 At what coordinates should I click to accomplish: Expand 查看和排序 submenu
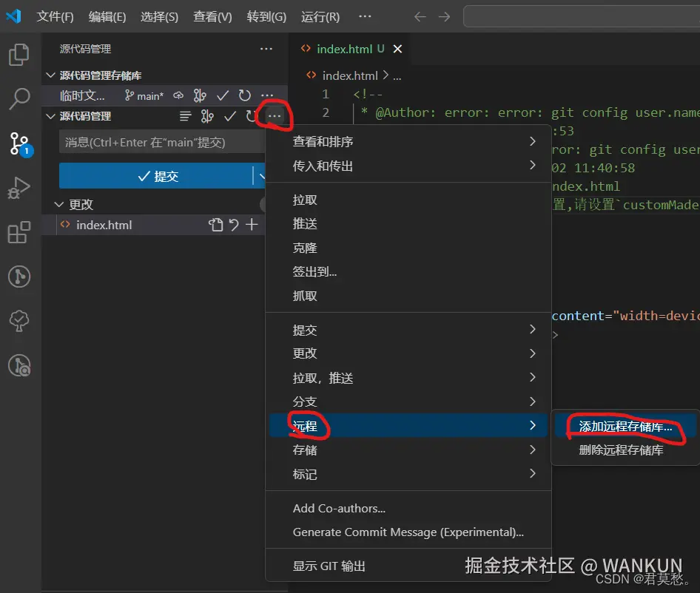[x=408, y=141]
